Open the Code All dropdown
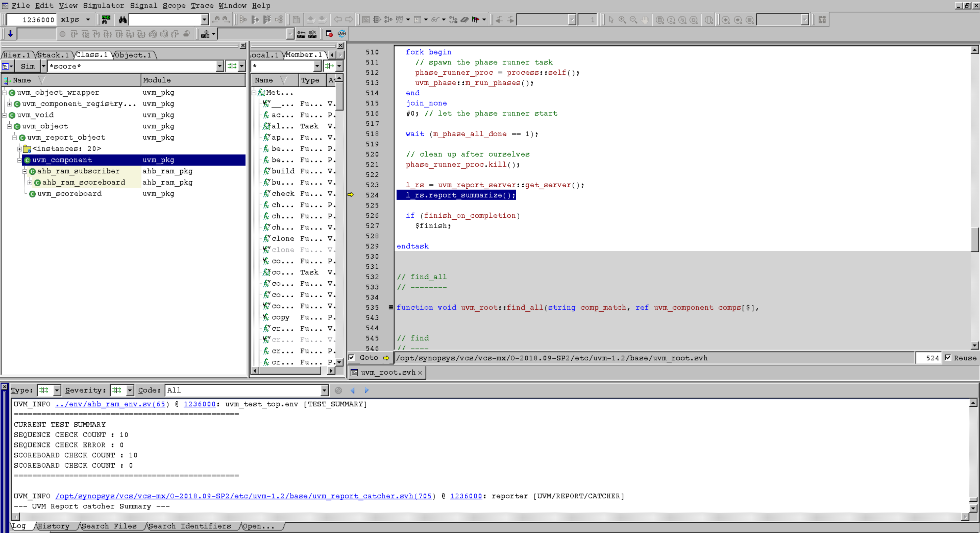 tap(324, 390)
